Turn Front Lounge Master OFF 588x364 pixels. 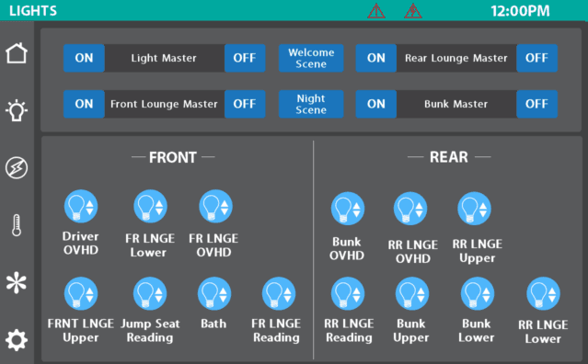coord(245,104)
